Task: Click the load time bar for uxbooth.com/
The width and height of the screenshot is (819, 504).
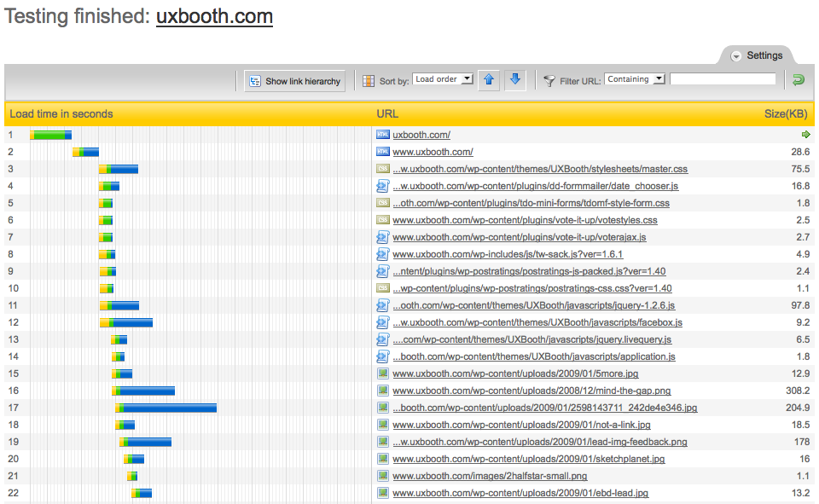Action: [50, 136]
